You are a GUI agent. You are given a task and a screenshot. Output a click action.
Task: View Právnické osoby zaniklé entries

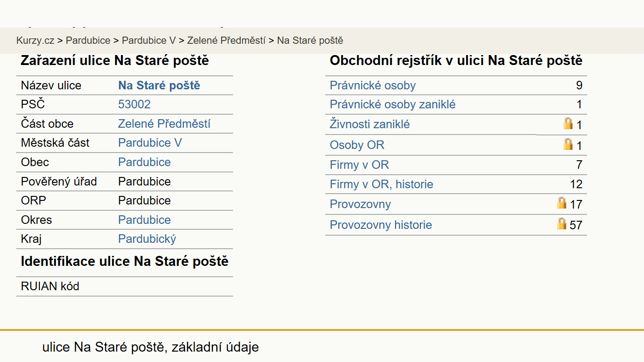392,105
